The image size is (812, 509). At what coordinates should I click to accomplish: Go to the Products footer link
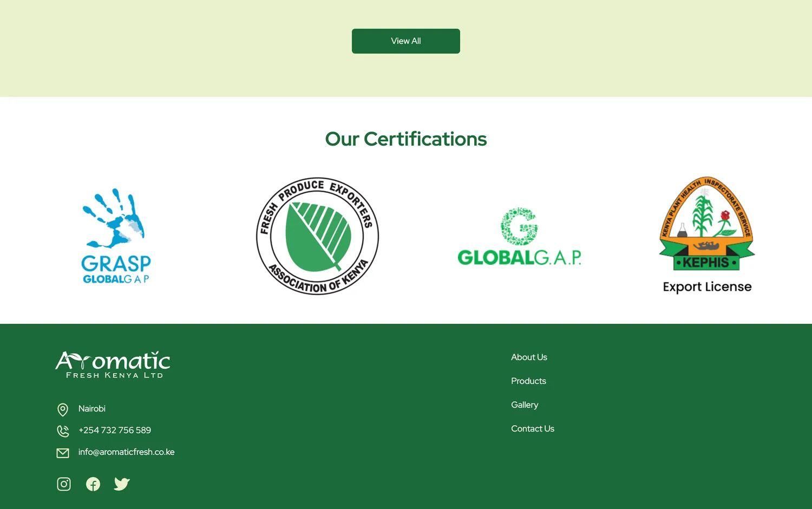click(528, 381)
